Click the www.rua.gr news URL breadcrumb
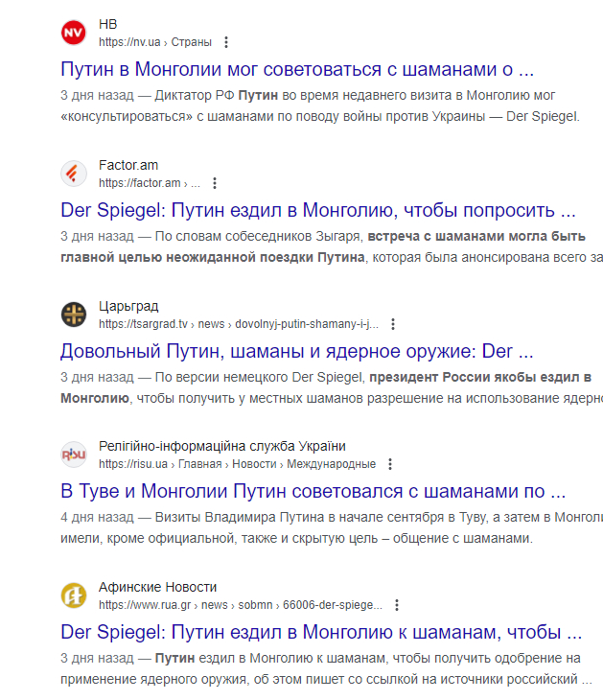603x700 pixels. (241, 605)
